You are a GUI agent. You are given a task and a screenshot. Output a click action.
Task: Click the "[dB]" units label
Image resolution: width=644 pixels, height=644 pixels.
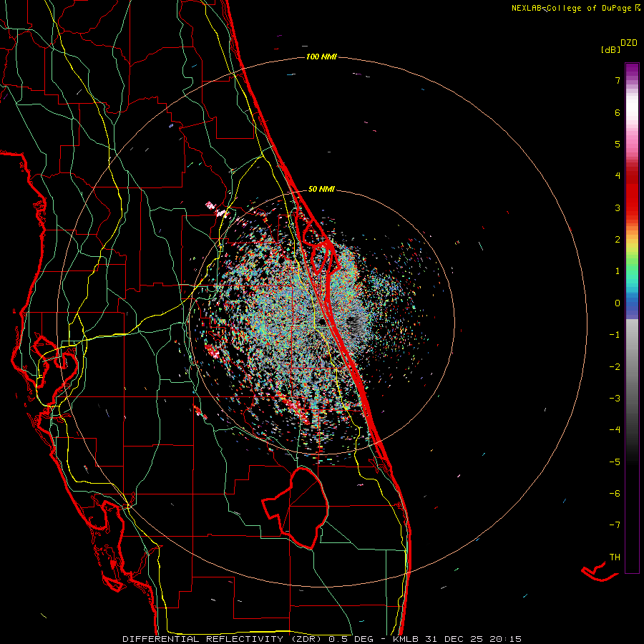610,49
